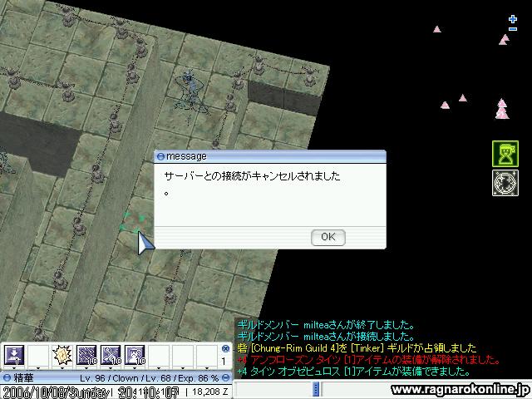Click the zeny amount '18,208 Z'

pyautogui.click(x=210, y=392)
